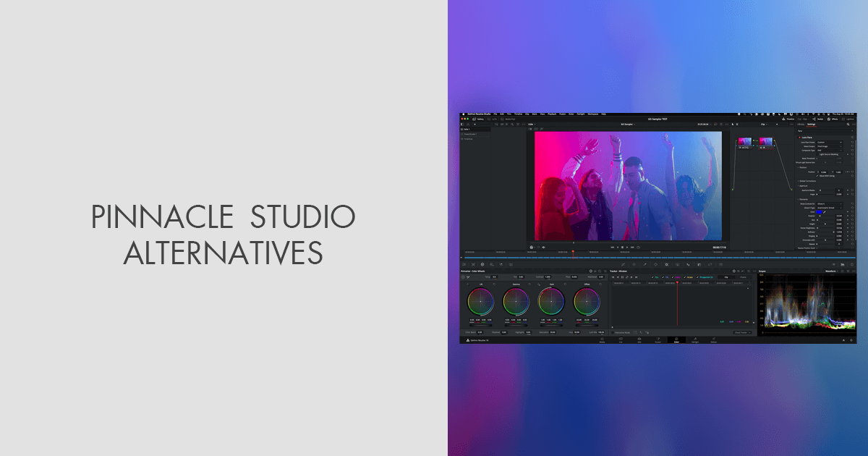Open the Color menu in the menu bar
This screenshot has width=868, height=456.
569,114
